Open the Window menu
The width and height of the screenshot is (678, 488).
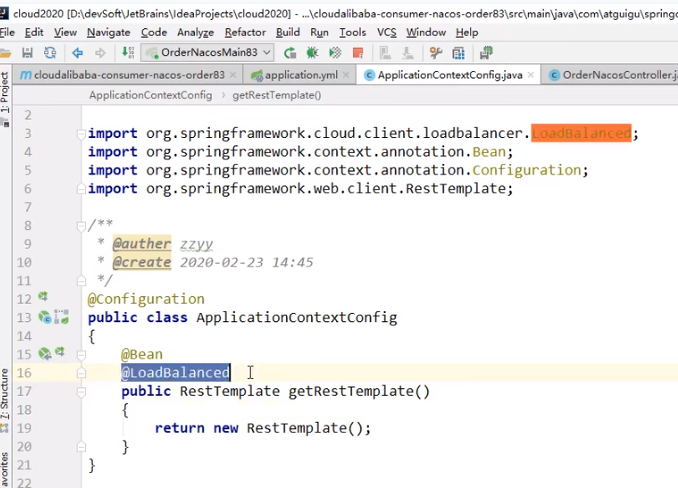pos(426,32)
